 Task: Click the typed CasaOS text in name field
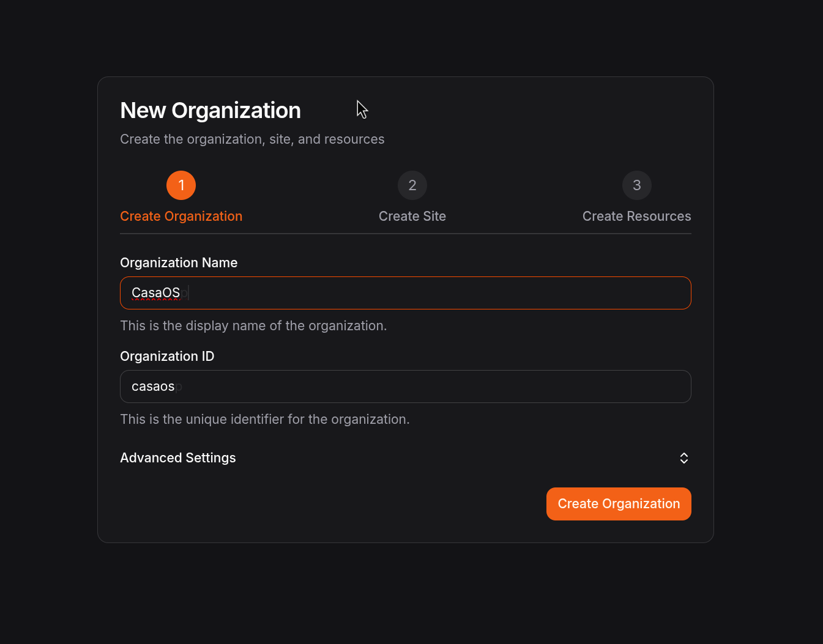coord(155,293)
